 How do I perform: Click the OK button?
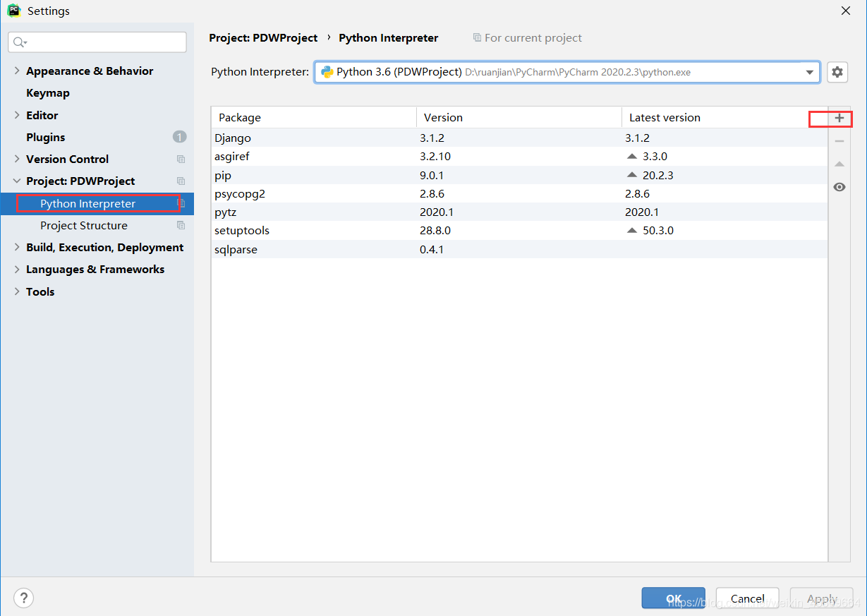click(x=673, y=598)
